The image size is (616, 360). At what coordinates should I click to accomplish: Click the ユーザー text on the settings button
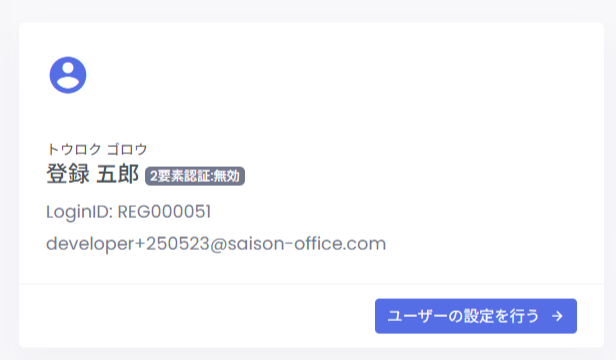tap(417, 316)
